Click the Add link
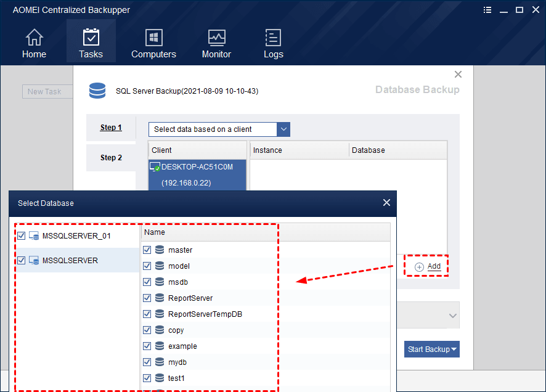 point(434,266)
